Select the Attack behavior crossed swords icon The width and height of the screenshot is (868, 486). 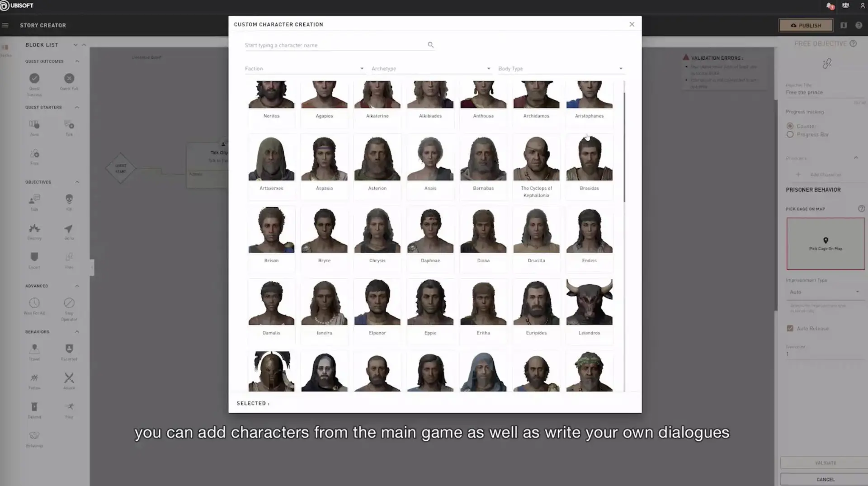tap(69, 377)
